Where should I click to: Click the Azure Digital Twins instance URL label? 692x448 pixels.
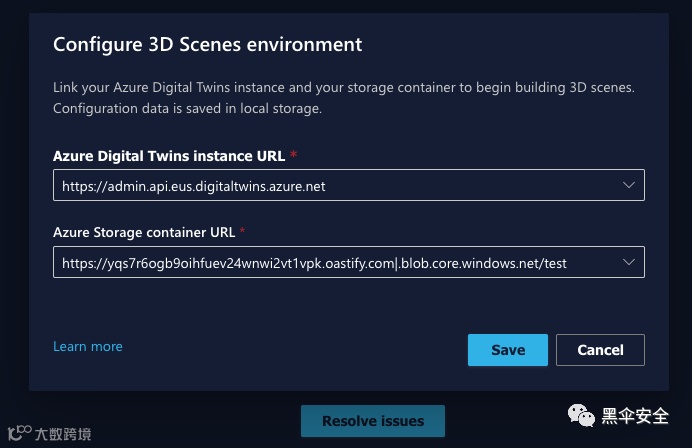(169, 156)
